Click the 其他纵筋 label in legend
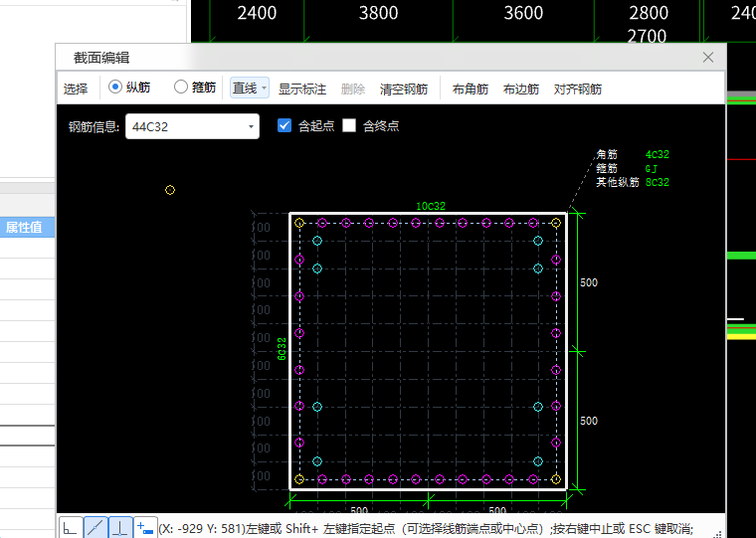The height and width of the screenshot is (538, 756). (618, 182)
